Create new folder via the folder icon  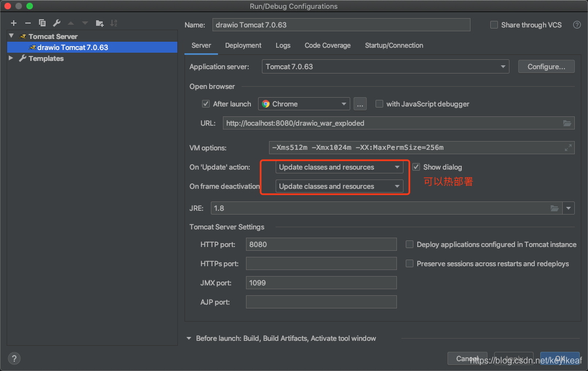point(99,23)
